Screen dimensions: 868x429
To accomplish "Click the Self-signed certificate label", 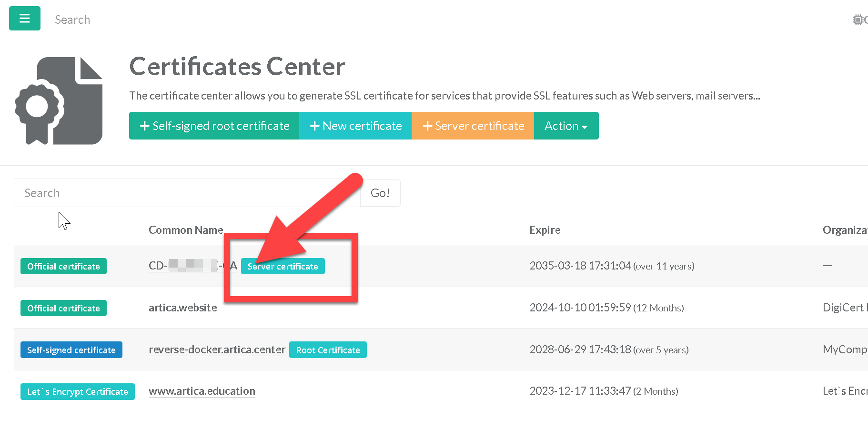I will (x=71, y=350).
